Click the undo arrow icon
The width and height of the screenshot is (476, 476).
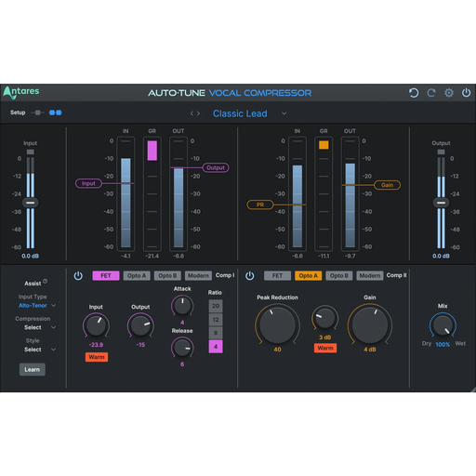point(414,93)
